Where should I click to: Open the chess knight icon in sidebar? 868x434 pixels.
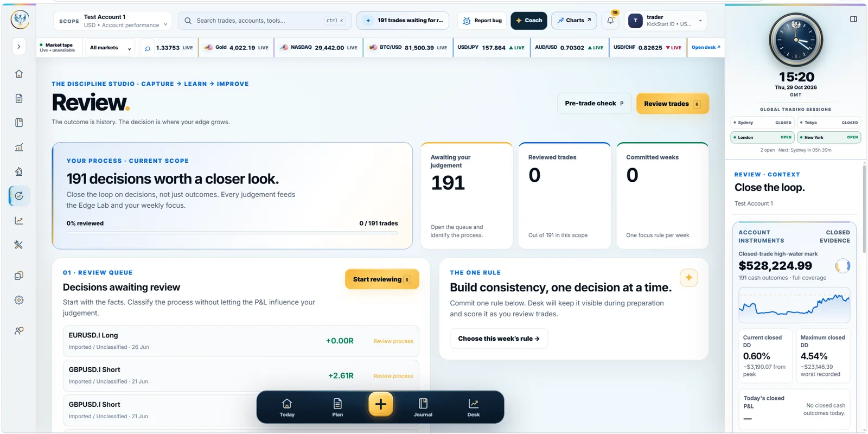19,171
